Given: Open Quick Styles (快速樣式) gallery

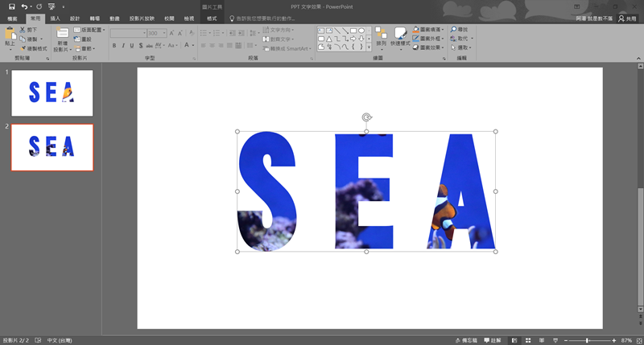Looking at the screenshot, I should coord(400,38).
